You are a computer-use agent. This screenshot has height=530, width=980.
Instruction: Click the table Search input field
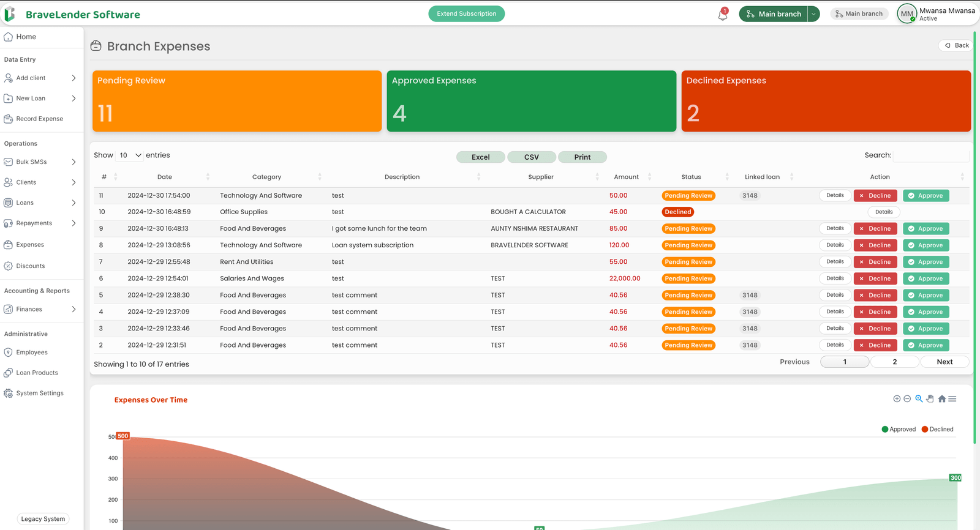(930, 155)
